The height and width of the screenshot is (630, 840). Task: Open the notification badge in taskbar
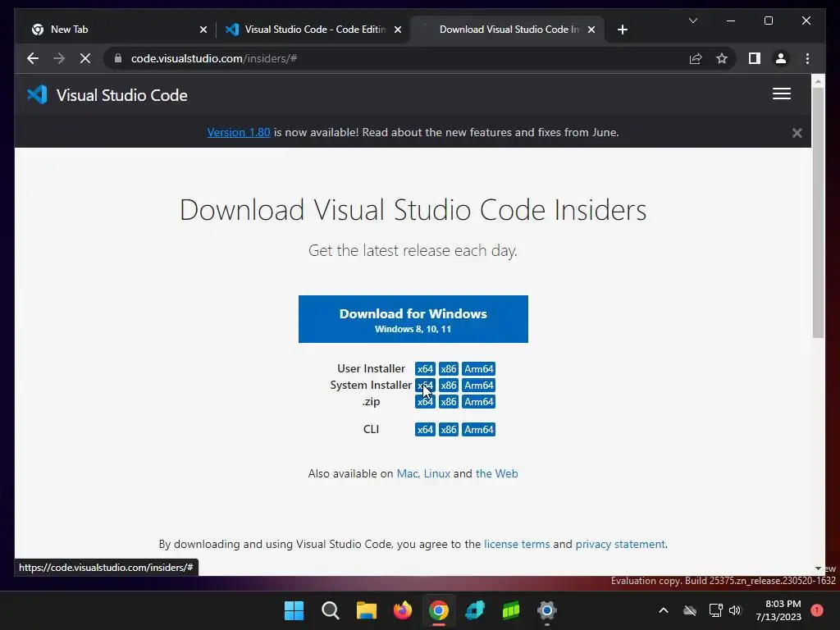coord(817,610)
